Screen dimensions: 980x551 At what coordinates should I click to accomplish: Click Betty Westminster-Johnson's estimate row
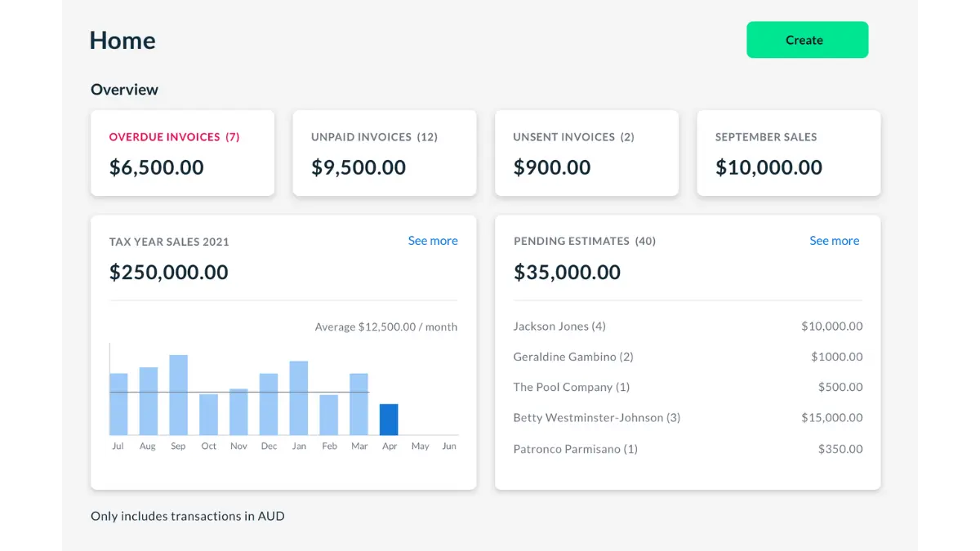click(597, 417)
